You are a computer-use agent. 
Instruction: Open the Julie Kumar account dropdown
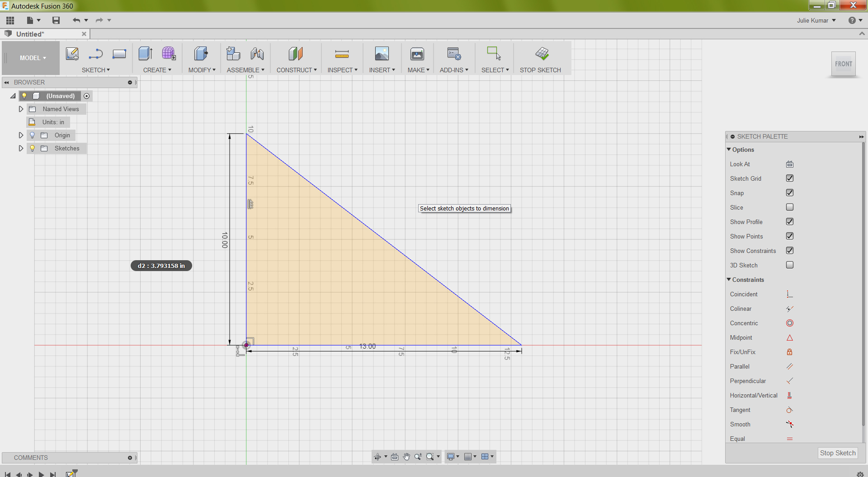816,20
